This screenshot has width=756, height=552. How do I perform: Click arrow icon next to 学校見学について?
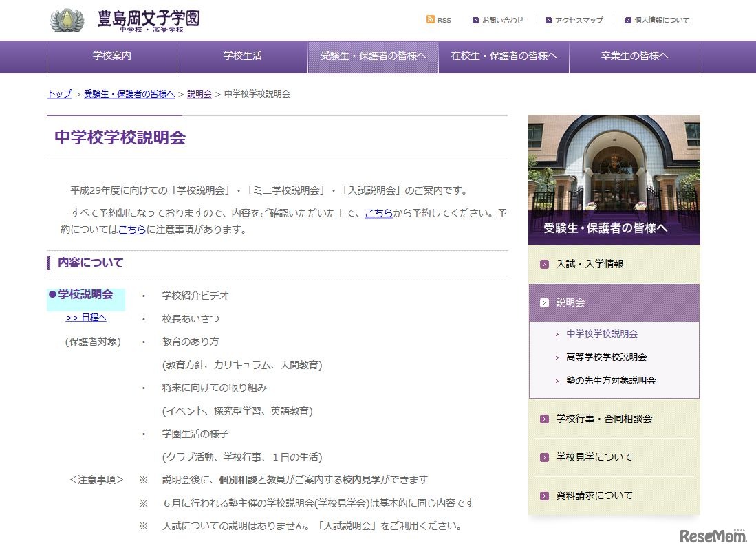click(x=545, y=457)
